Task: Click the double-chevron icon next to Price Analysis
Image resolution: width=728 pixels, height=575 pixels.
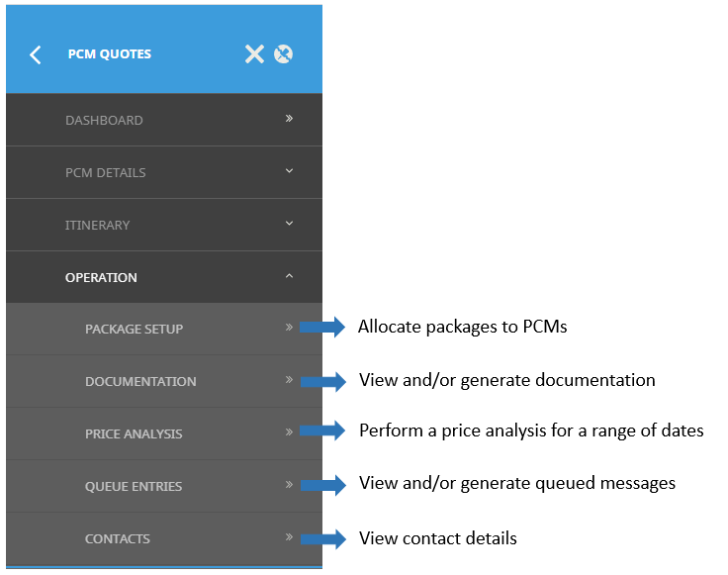Action: 289,432
